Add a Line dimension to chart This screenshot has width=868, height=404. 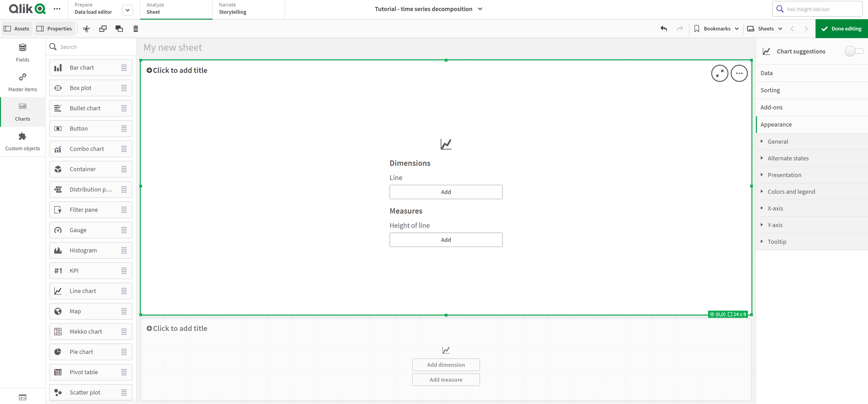click(x=446, y=192)
